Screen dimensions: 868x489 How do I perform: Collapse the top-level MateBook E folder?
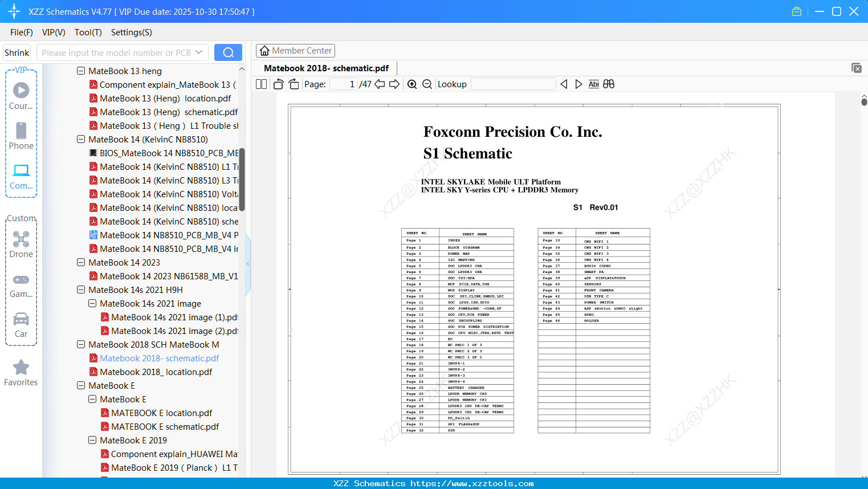81,386
